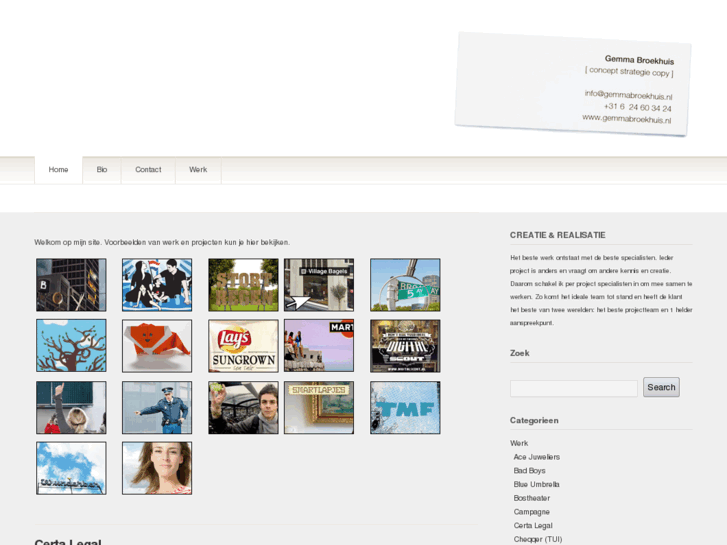
Task: Open the cloudy sky sign thumbnail
Action: click(x=71, y=468)
